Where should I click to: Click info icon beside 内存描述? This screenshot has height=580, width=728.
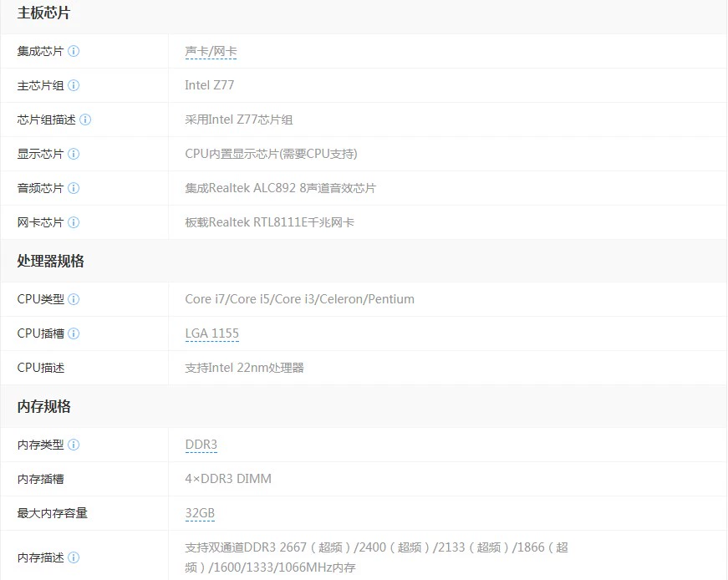click(x=74, y=557)
